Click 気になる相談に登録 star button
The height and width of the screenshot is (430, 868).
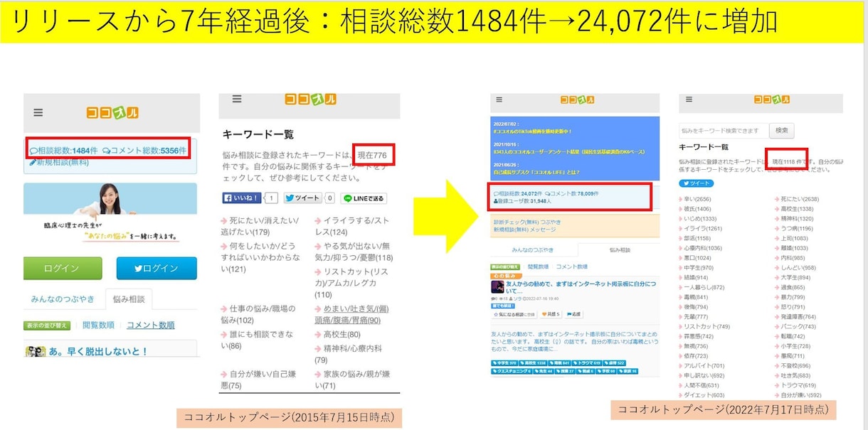[514, 314]
